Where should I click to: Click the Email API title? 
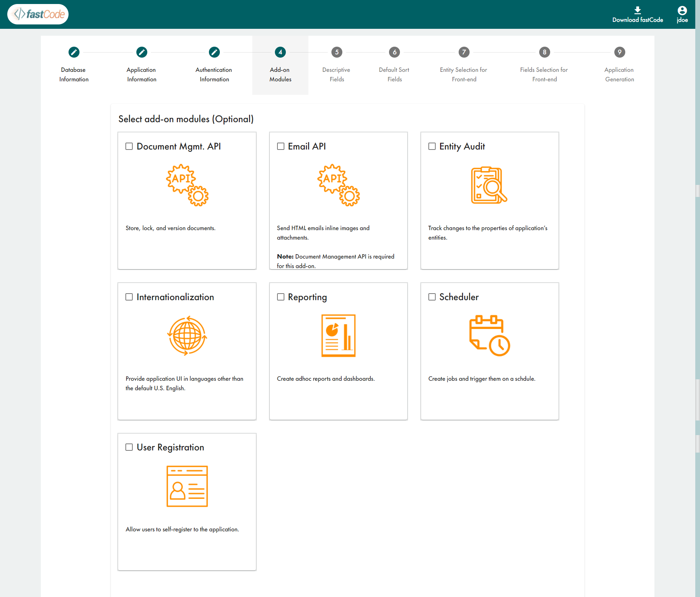tap(307, 146)
